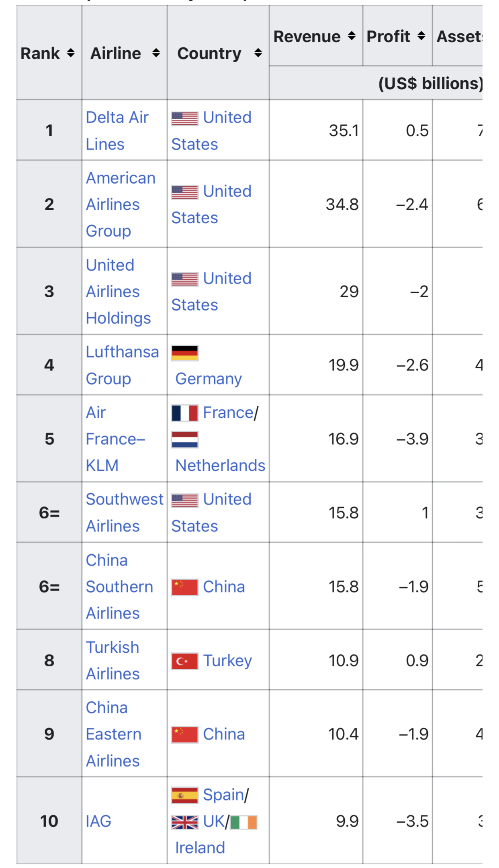This screenshot has width=499, height=868.
Task: Sort table by Profit column arrows
Action: click(421, 36)
